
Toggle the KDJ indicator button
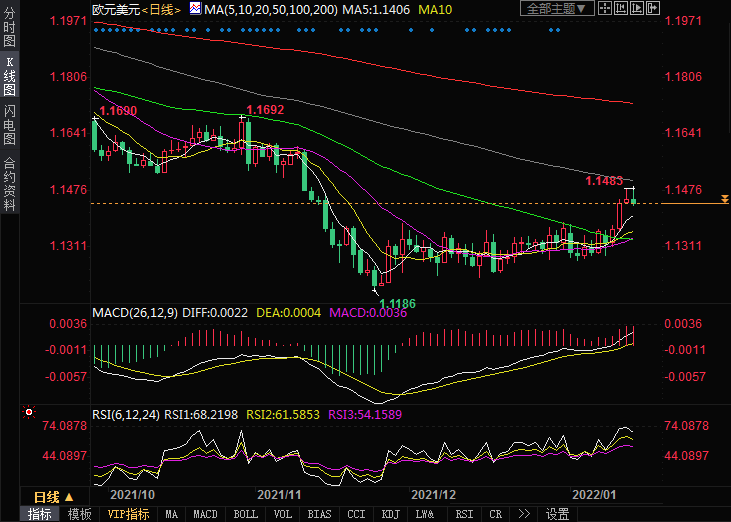(391, 514)
